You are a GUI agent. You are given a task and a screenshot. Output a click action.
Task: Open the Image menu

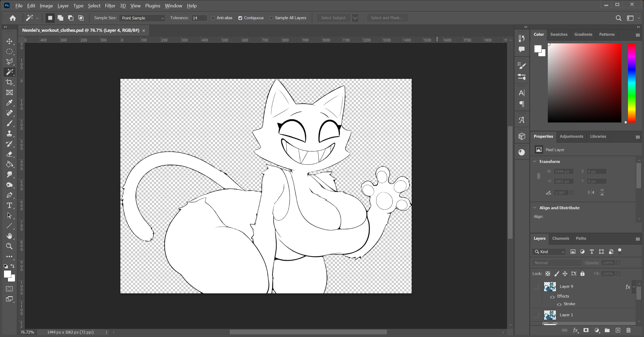(46, 6)
